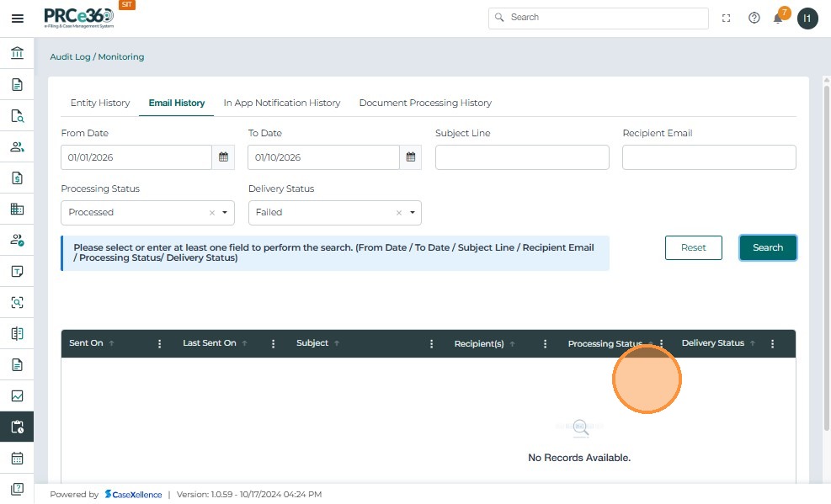Click the Recipient Email input
831x504 pixels.
[709, 157]
